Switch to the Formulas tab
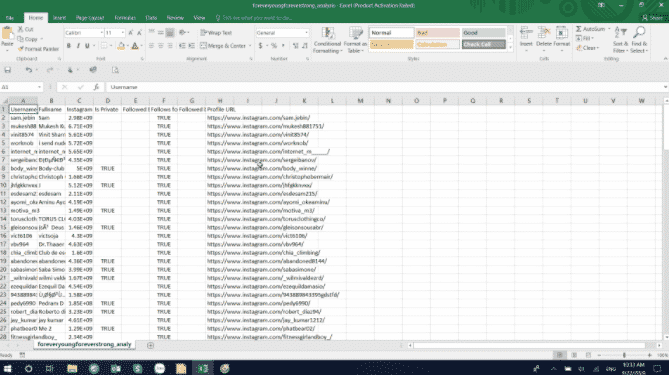Viewport: 669px width, 375px height. coord(125,18)
